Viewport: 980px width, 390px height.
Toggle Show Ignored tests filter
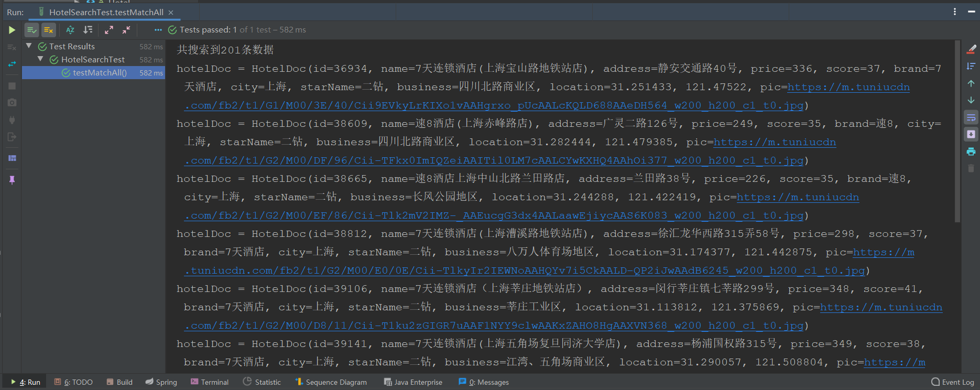[x=48, y=30]
